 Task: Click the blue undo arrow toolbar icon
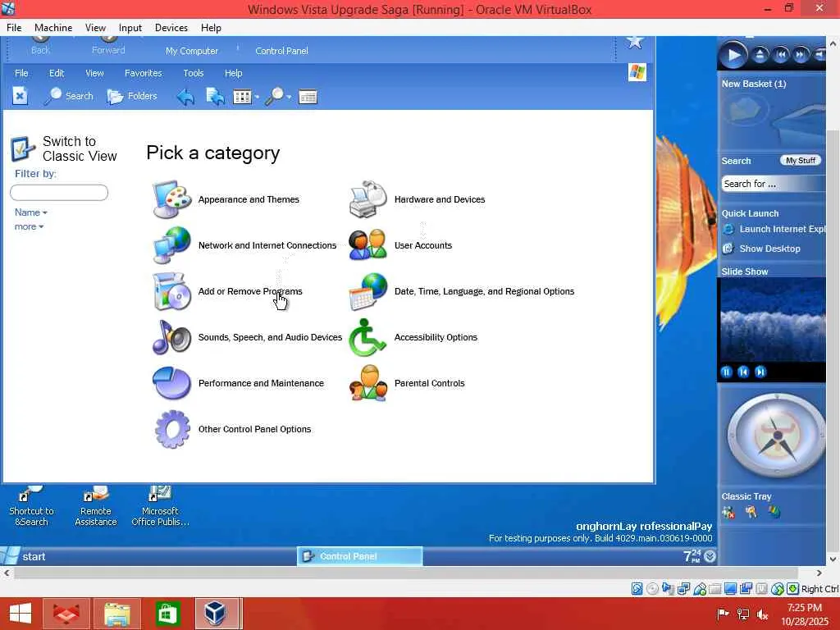tap(186, 97)
